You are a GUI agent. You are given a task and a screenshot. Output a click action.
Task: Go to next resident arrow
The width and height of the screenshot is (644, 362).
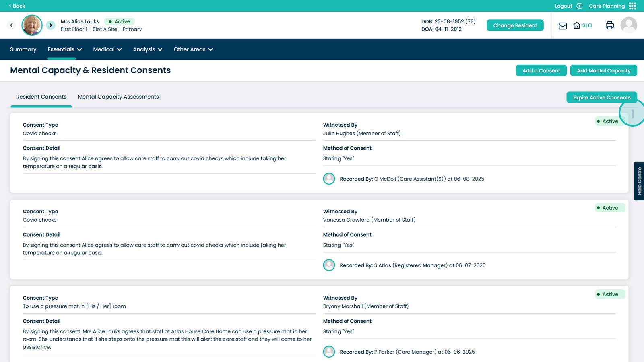[x=50, y=25]
